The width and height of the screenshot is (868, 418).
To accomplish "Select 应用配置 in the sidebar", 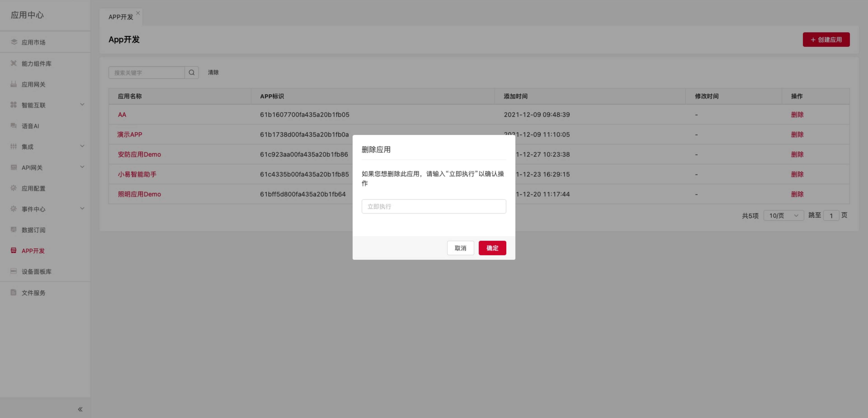I will click(x=33, y=189).
